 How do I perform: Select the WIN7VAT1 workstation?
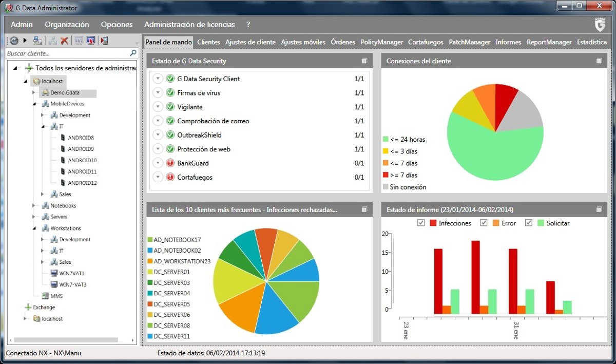click(x=71, y=273)
